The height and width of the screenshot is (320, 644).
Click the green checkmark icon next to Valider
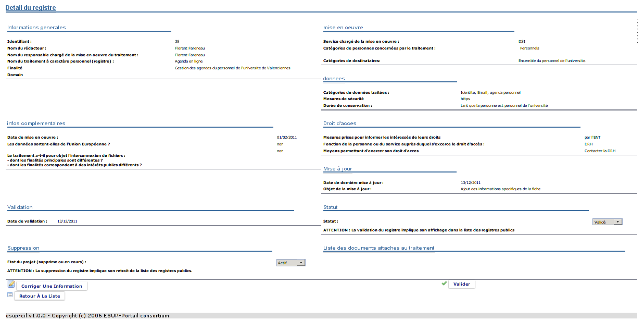coord(444,284)
